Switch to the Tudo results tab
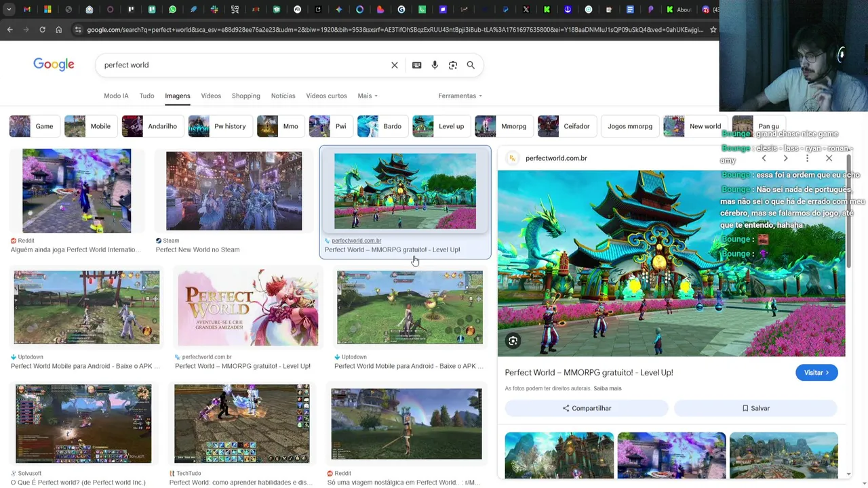The height and width of the screenshot is (488, 868). pyautogui.click(x=146, y=96)
